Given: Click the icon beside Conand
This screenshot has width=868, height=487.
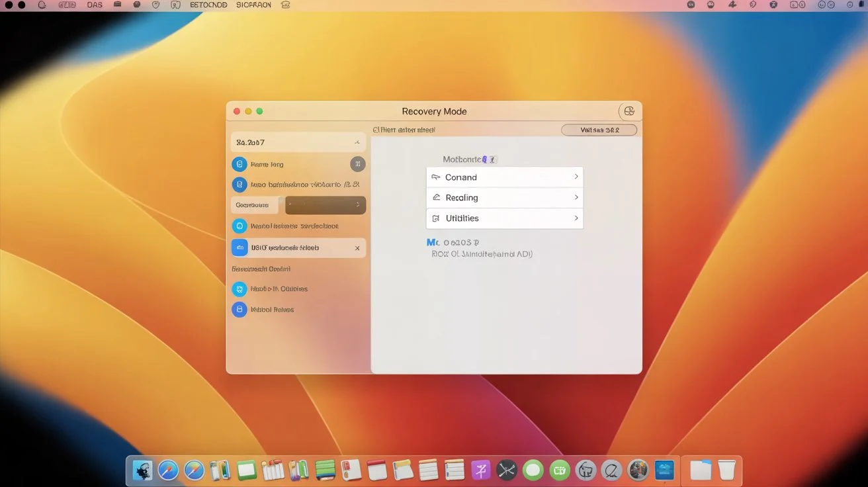Looking at the screenshot, I should [x=435, y=177].
